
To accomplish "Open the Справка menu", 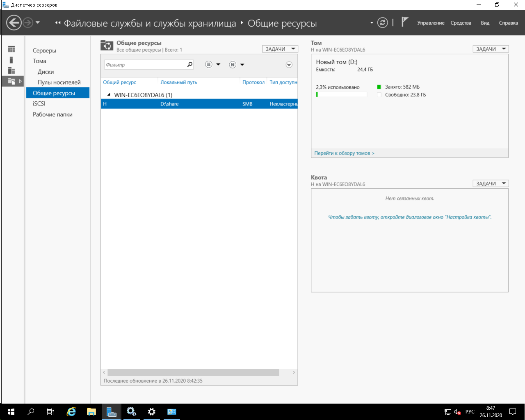I will pyautogui.click(x=509, y=23).
